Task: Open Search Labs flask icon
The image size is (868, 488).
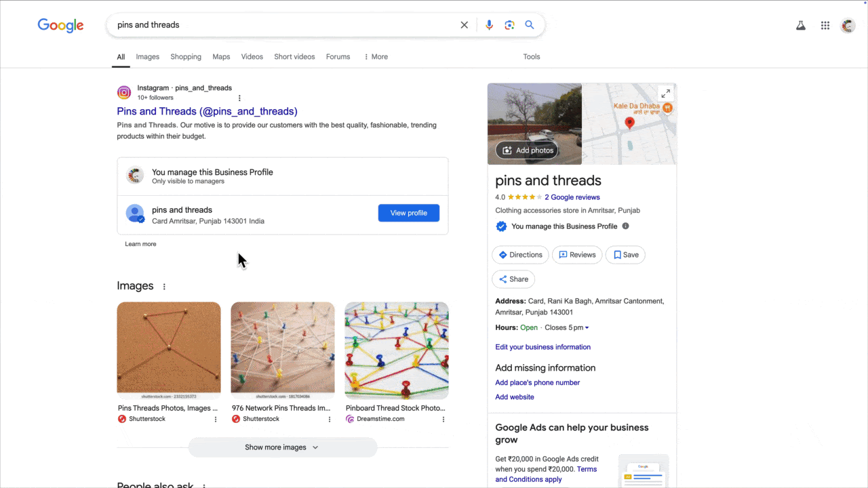Action: [801, 25]
